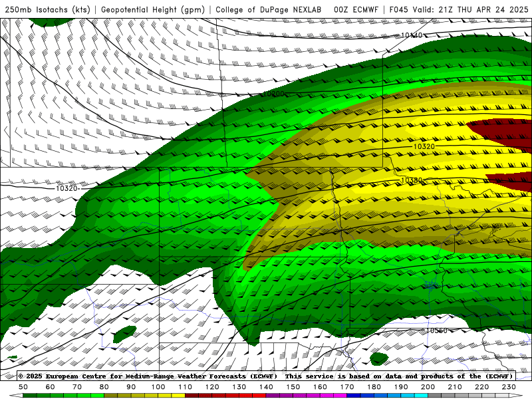Click the 130 knot color bar label

239,387
